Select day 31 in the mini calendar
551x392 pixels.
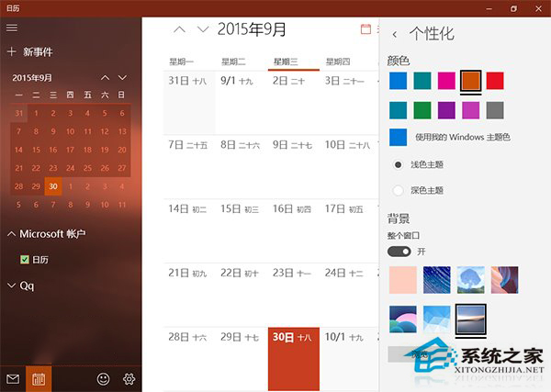19,113
